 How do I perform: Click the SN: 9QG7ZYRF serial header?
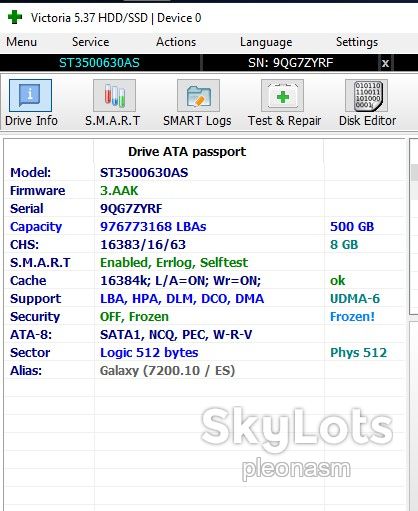tap(290, 63)
